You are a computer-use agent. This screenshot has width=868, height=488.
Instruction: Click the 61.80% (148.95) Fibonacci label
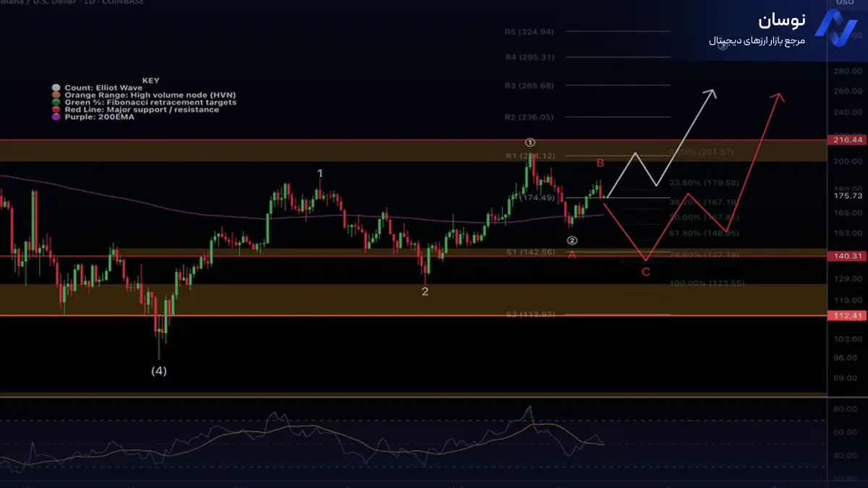click(x=704, y=233)
